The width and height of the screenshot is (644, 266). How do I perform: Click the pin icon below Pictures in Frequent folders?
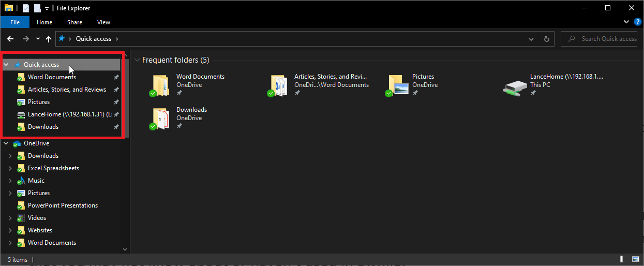point(415,93)
